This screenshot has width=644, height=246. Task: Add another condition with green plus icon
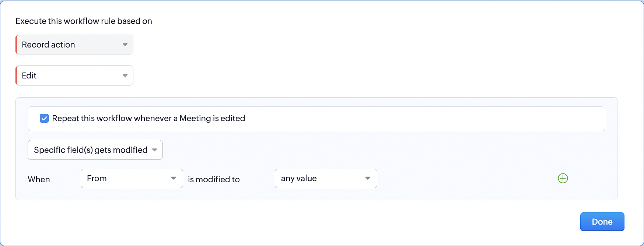563,178
